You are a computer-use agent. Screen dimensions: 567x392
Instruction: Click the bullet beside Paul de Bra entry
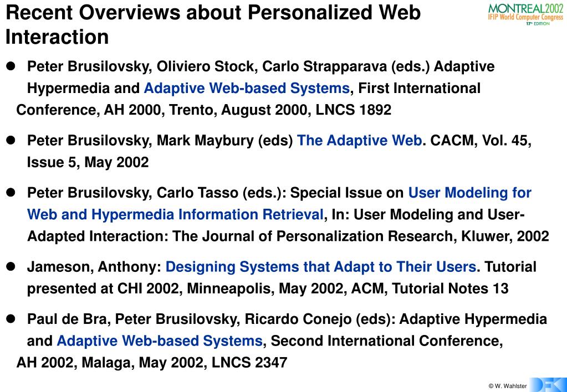pos(11,319)
